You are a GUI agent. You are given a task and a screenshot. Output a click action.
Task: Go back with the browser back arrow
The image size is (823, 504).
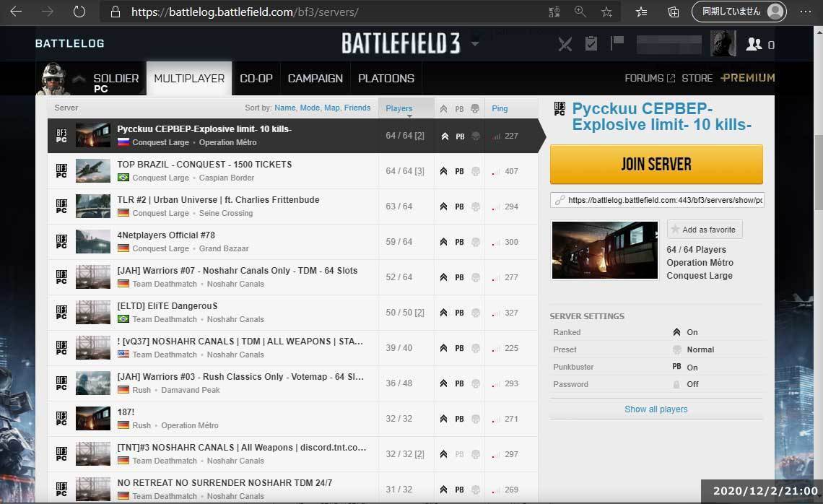click(x=16, y=12)
